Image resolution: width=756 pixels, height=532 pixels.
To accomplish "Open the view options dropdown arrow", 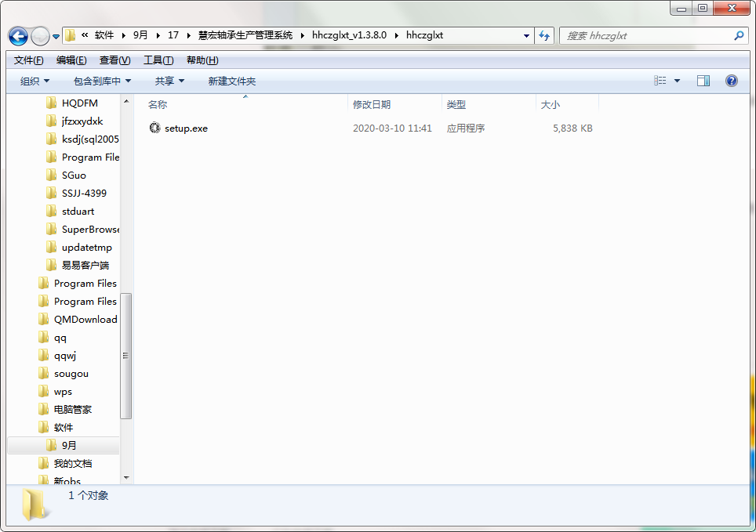I will (678, 81).
